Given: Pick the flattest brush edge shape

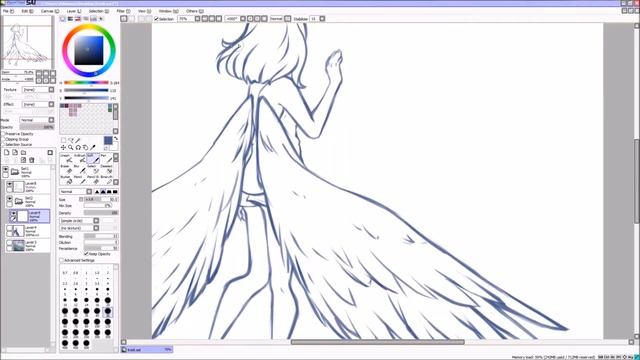Looking at the screenshot, I should tap(115, 191).
